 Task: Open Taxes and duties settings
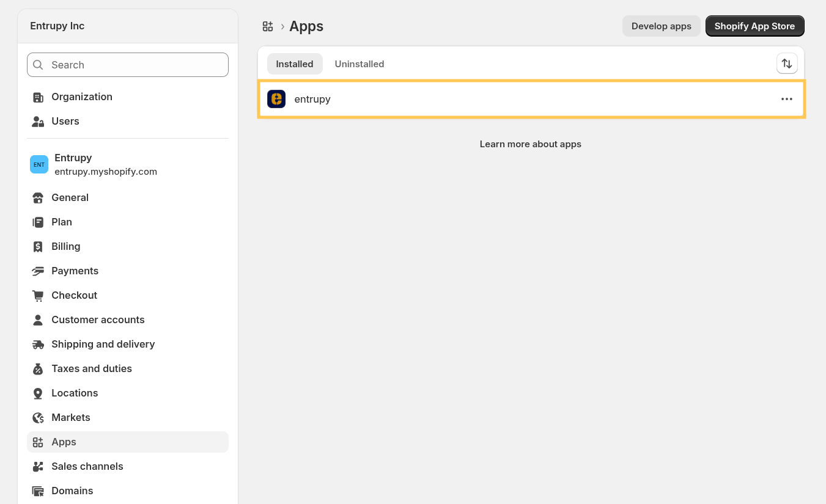click(128, 369)
